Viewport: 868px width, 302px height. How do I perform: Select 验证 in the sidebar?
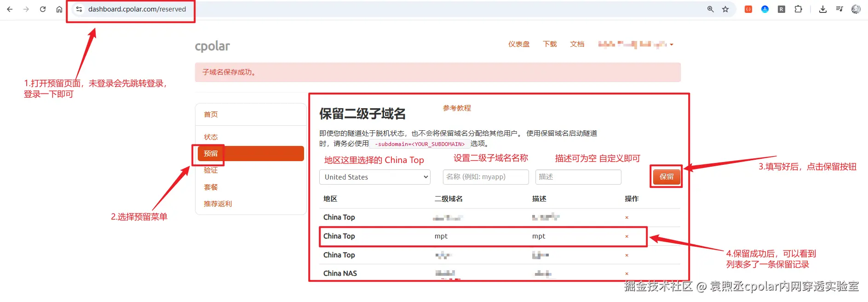(x=211, y=170)
